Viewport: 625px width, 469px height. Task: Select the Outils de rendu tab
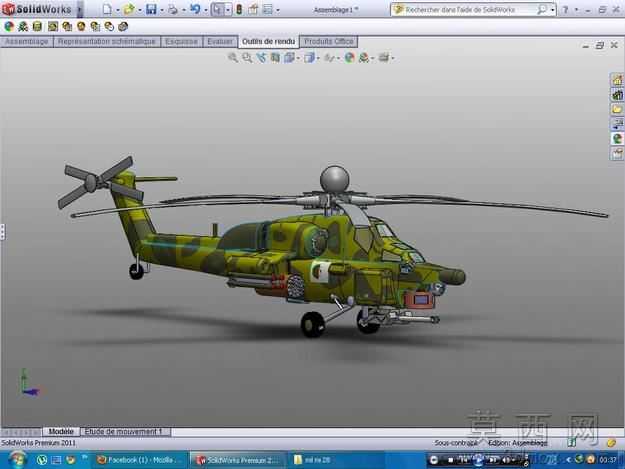pos(269,41)
